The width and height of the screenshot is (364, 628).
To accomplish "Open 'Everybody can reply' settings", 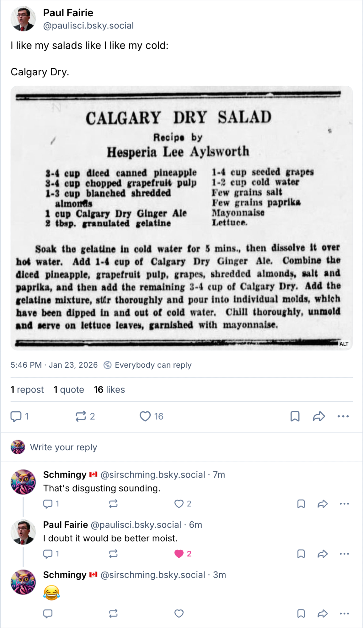I will pos(148,365).
